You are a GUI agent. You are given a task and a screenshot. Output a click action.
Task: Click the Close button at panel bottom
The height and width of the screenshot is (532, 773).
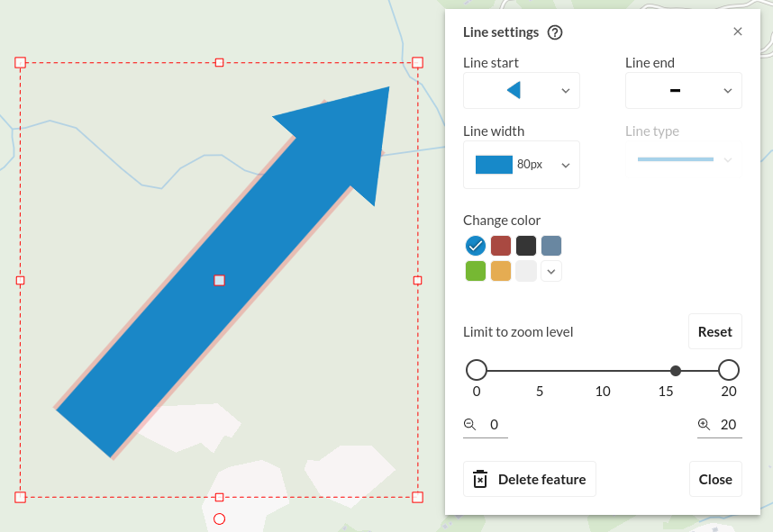coord(715,479)
